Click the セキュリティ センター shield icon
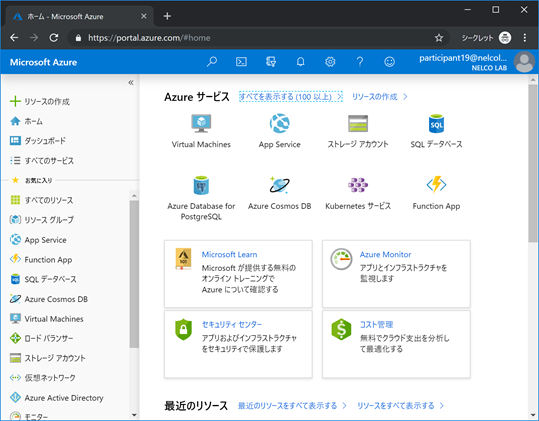539x421 pixels. (183, 329)
